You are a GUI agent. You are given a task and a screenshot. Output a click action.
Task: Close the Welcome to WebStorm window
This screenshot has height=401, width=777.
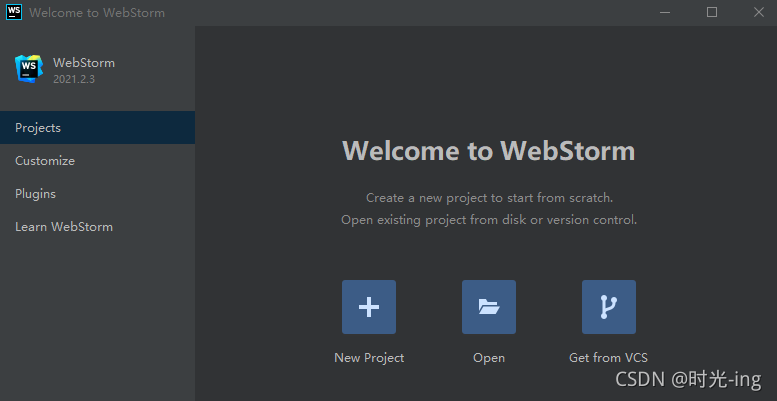(759, 12)
